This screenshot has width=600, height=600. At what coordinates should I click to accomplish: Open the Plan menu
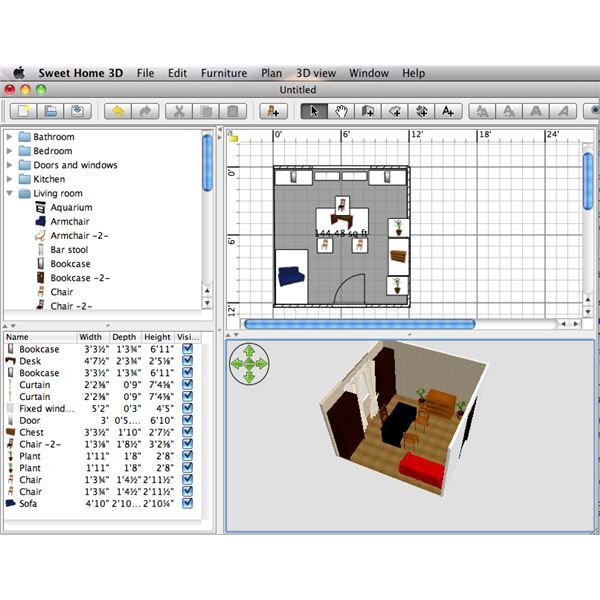click(271, 73)
